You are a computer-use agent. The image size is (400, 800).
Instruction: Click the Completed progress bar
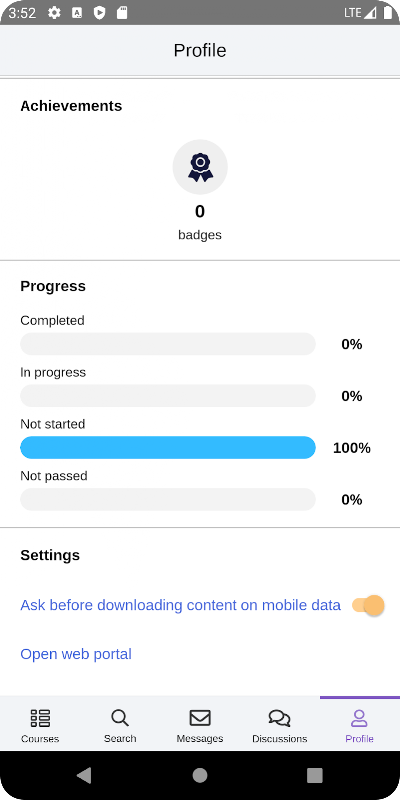[x=168, y=344]
